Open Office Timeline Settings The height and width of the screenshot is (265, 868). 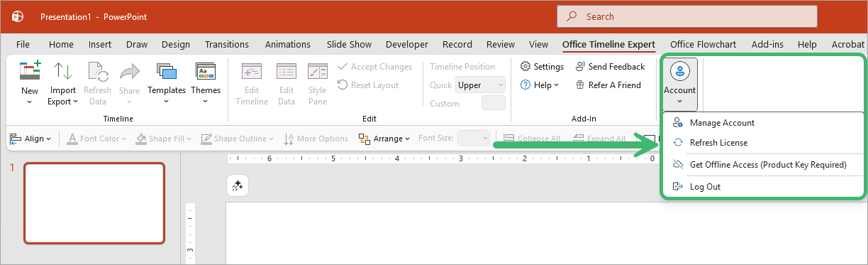click(x=542, y=67)
